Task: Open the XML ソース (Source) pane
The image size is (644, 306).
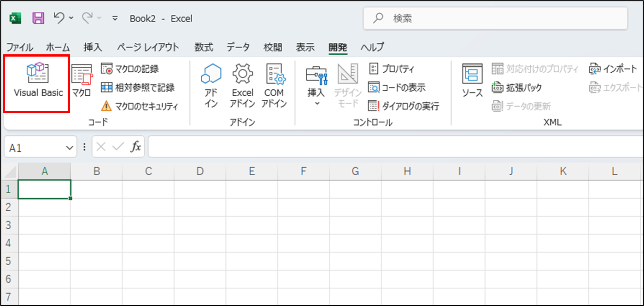Action: coord(472,81)
